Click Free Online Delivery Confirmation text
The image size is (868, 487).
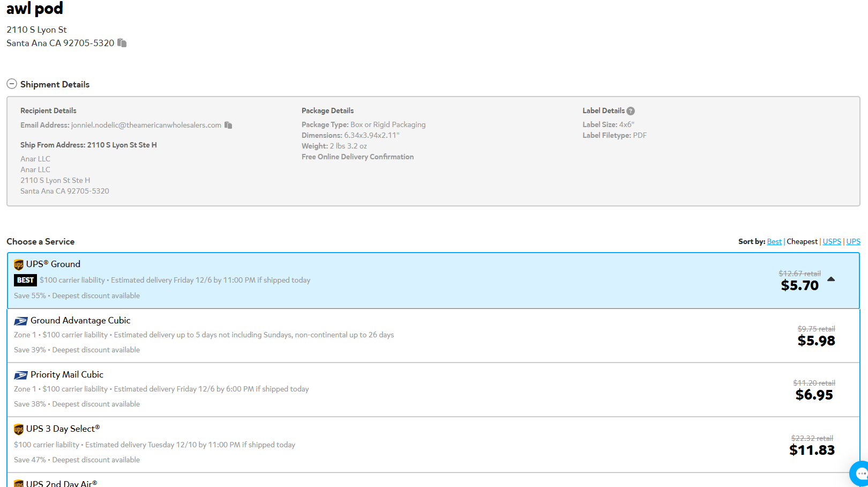tap(357, 157)
